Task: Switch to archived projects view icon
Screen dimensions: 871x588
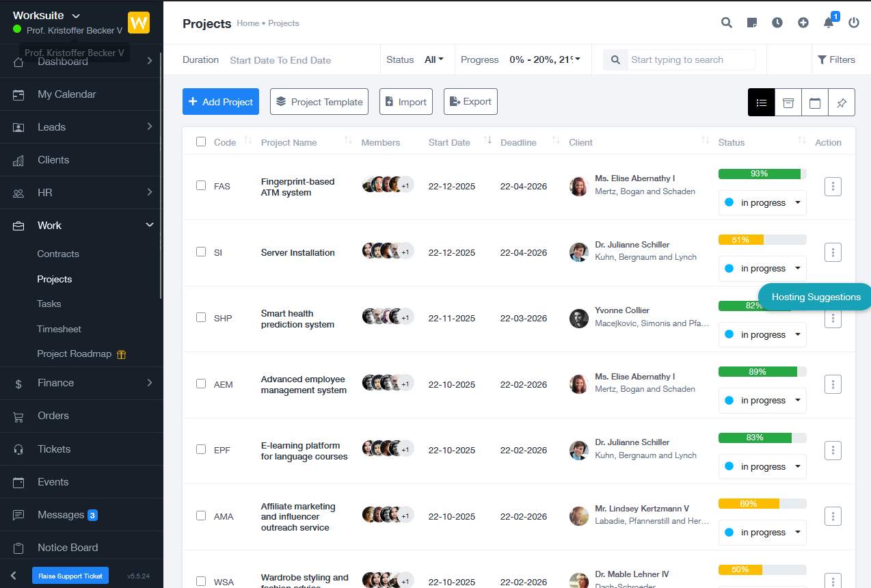Action: pos(788,103)
